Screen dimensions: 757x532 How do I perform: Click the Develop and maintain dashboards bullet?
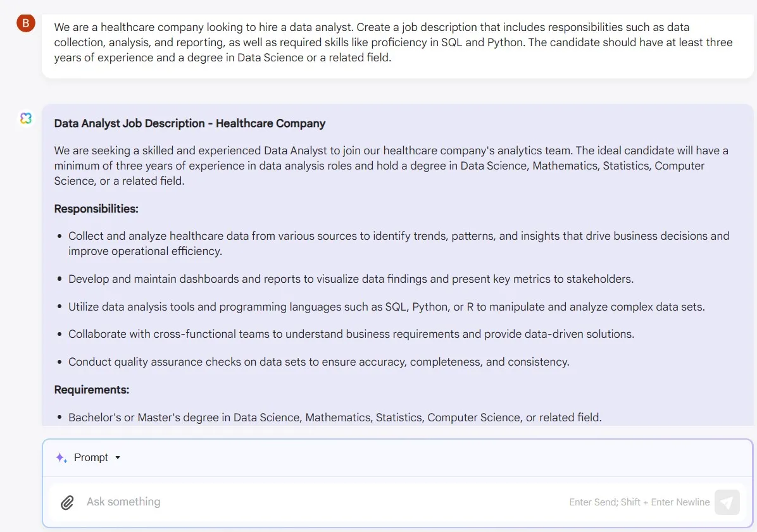[x=351, y=279]
